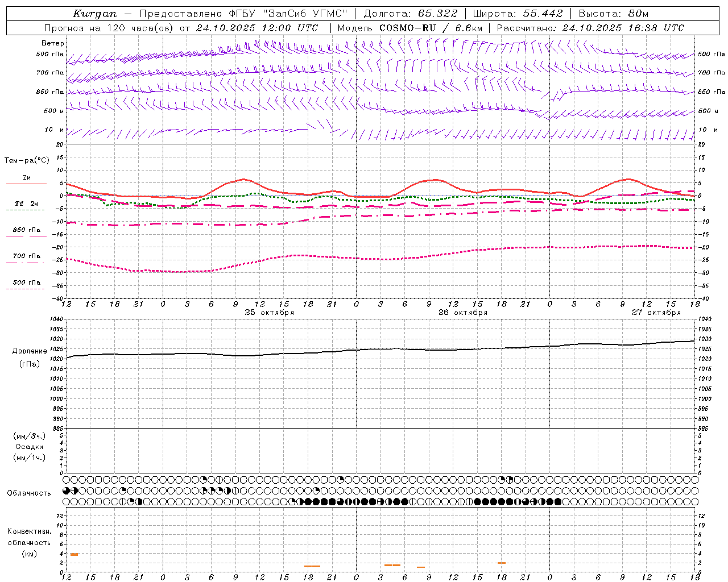Screen dimensions: 728x582
Task: Click the 27 октября date label
Action: pos(656,313)
